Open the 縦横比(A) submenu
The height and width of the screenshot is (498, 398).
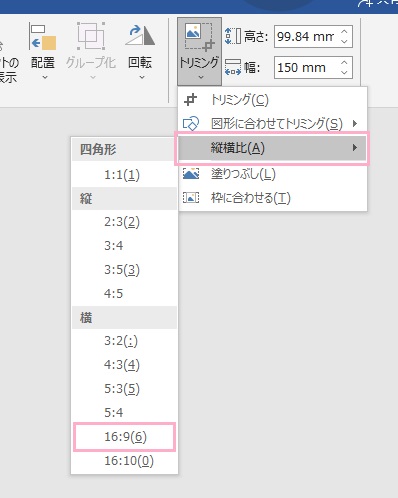click(273, 148)
